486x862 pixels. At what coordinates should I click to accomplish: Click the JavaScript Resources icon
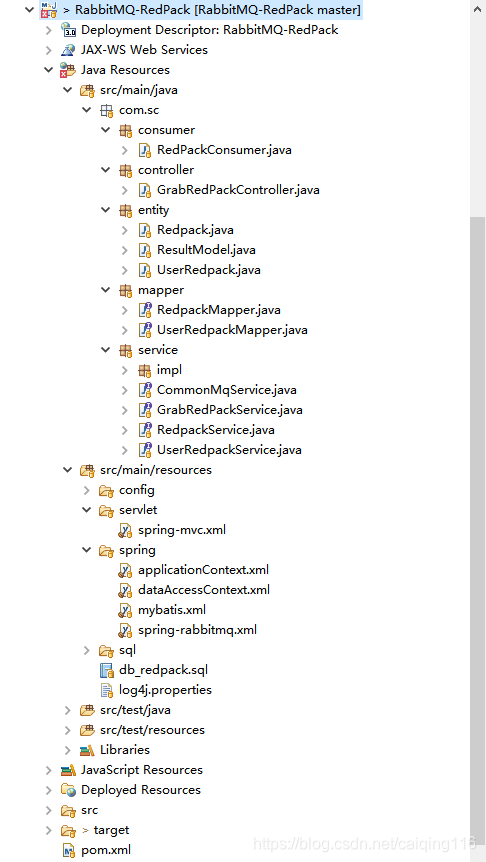point(68,770)
